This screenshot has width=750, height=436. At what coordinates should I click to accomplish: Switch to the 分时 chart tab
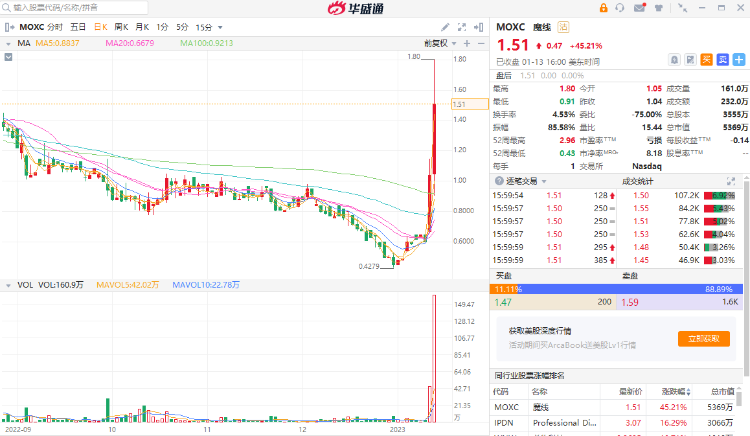pos(55,27)
